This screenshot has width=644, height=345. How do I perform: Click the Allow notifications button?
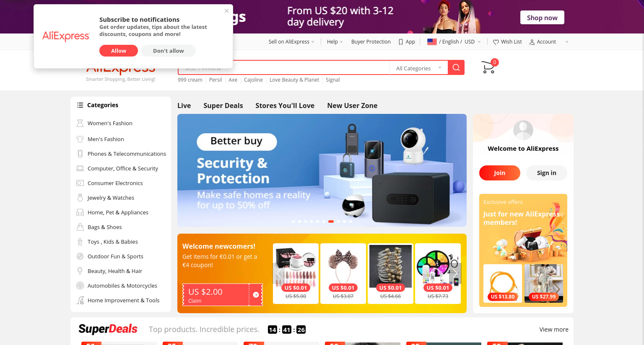point(119,51)
